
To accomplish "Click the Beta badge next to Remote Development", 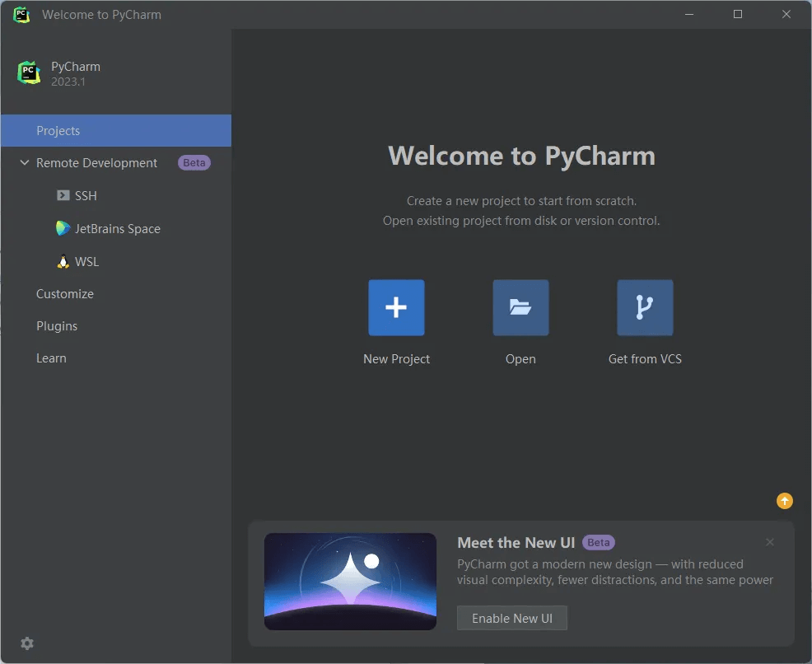I will coord(194,162).
